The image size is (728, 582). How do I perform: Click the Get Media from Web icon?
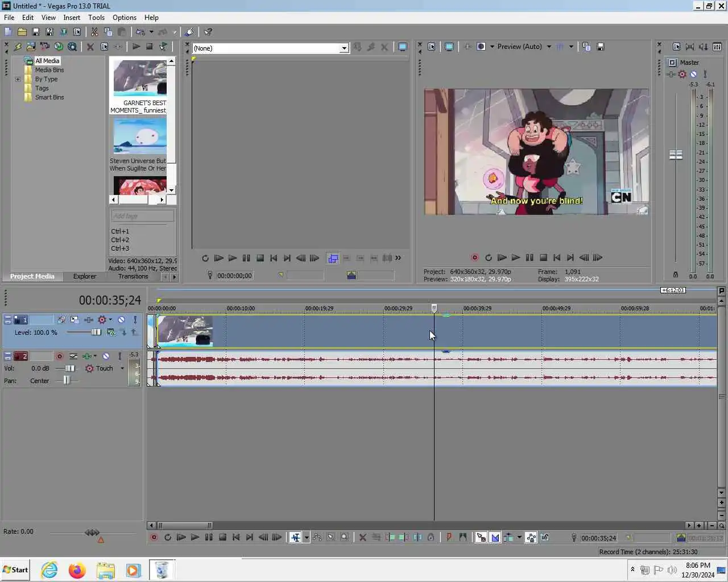(59, 47)
